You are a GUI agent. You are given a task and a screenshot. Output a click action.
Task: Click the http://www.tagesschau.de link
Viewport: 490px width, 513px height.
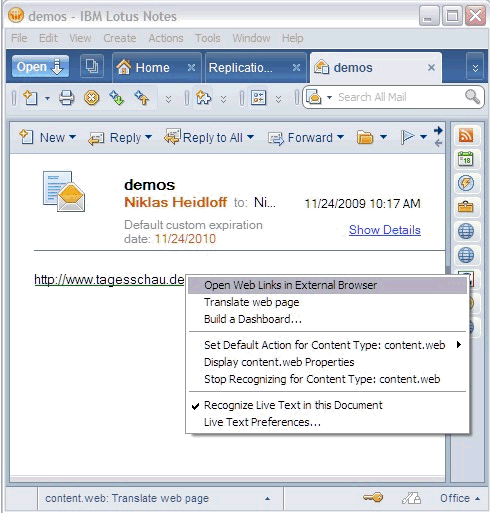click(x=109, y=279)
